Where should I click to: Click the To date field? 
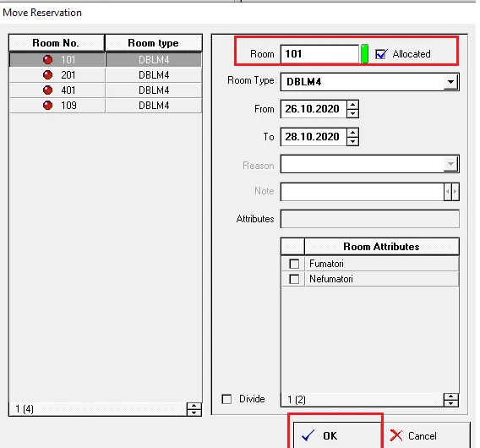314,137
